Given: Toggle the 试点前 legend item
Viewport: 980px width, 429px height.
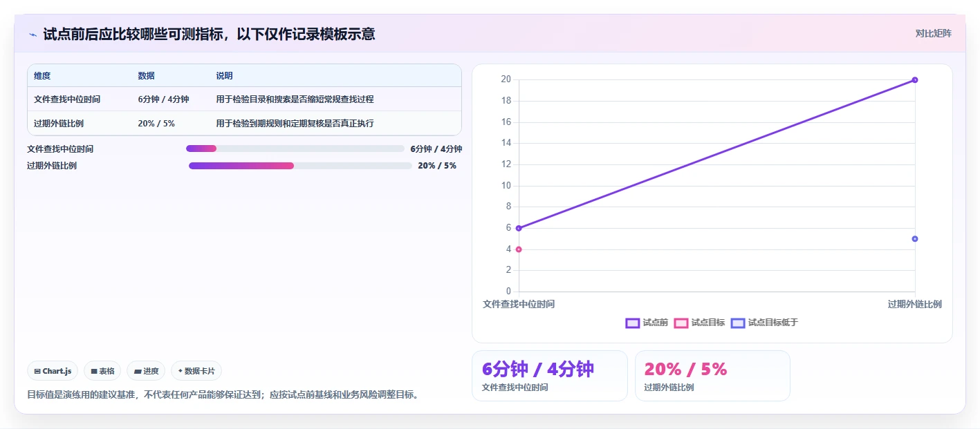Looking at the screenshot, I should (x=647, y=323).
